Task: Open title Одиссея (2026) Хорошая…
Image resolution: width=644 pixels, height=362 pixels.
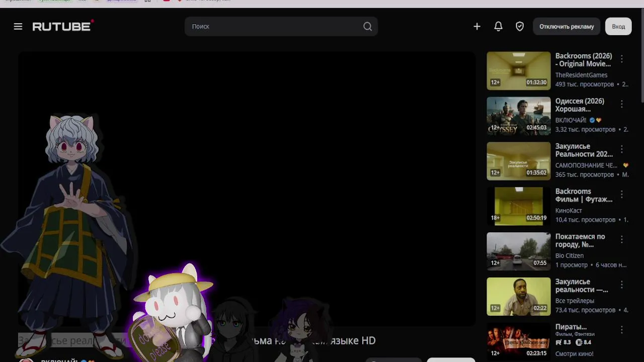Action: tap(580, 105)
